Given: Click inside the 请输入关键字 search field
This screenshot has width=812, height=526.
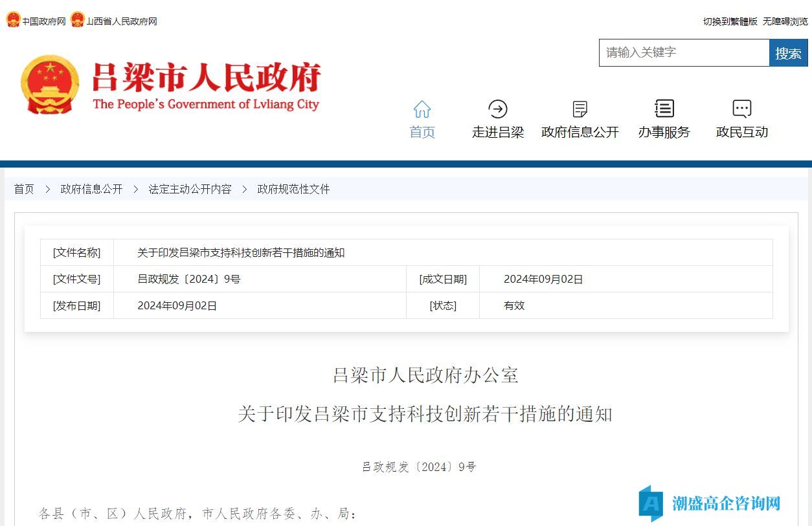Looking at the screenshot, I should coord(683,52).
